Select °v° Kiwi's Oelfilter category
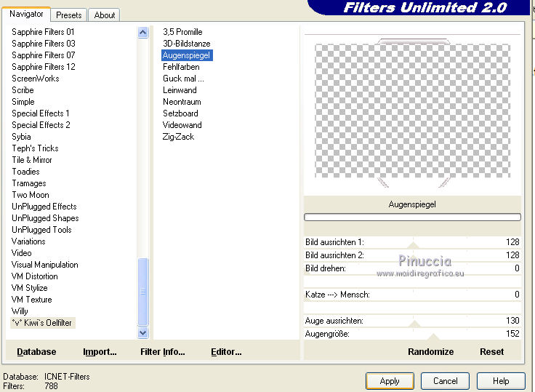Screen dimensions: 535x392 [x=42, y=323]
